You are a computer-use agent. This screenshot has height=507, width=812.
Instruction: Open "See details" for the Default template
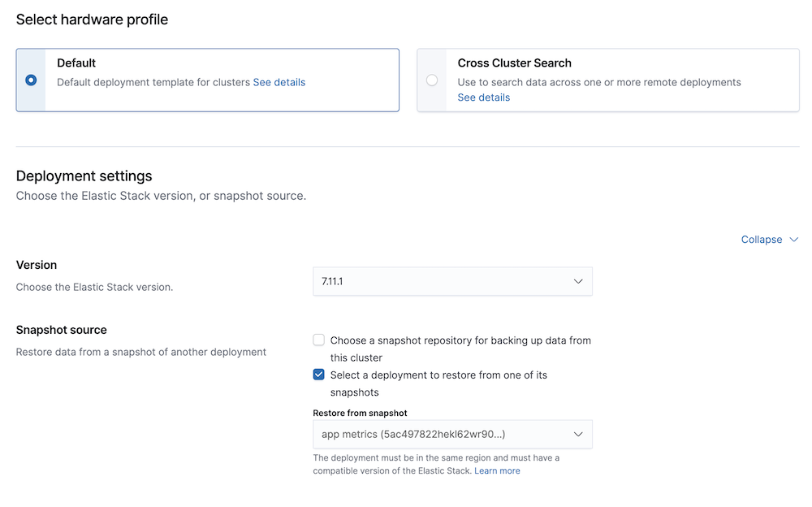[279, 82]
